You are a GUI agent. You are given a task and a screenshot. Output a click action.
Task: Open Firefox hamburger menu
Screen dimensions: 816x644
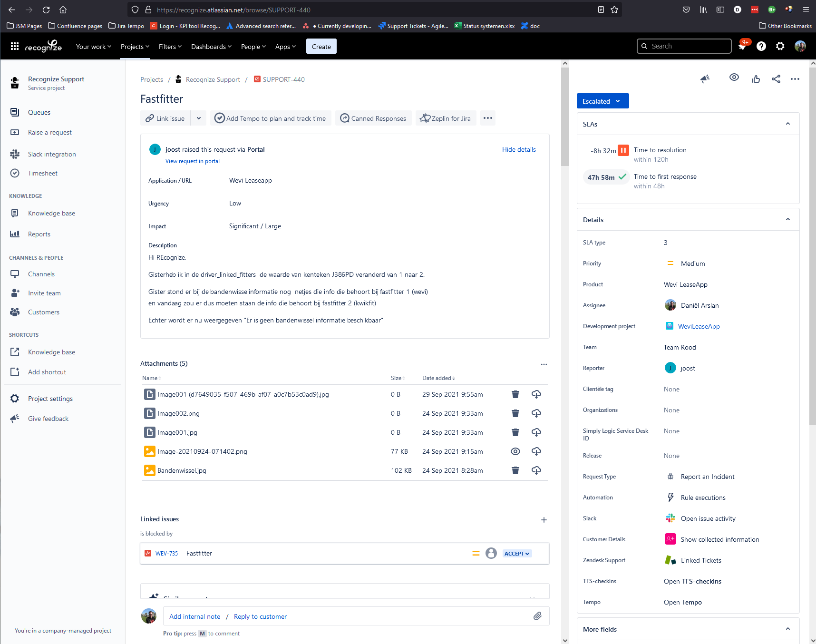coord(806,10)
